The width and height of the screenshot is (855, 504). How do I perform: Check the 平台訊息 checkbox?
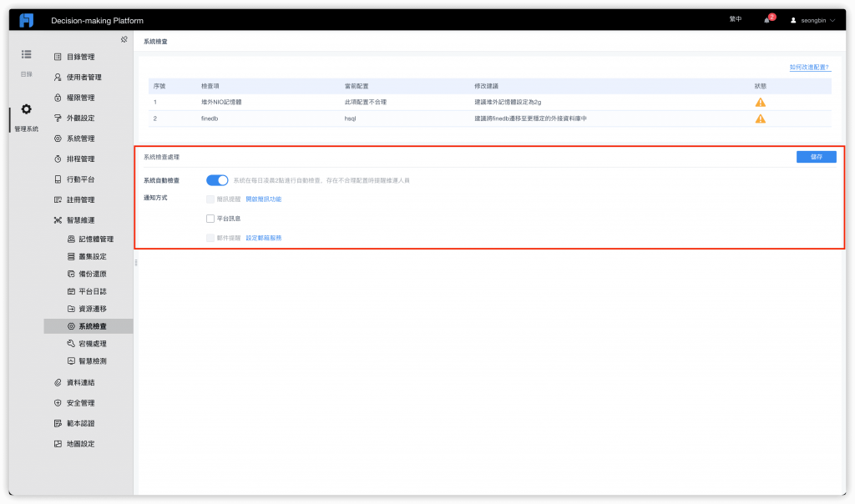coord(210,219)
